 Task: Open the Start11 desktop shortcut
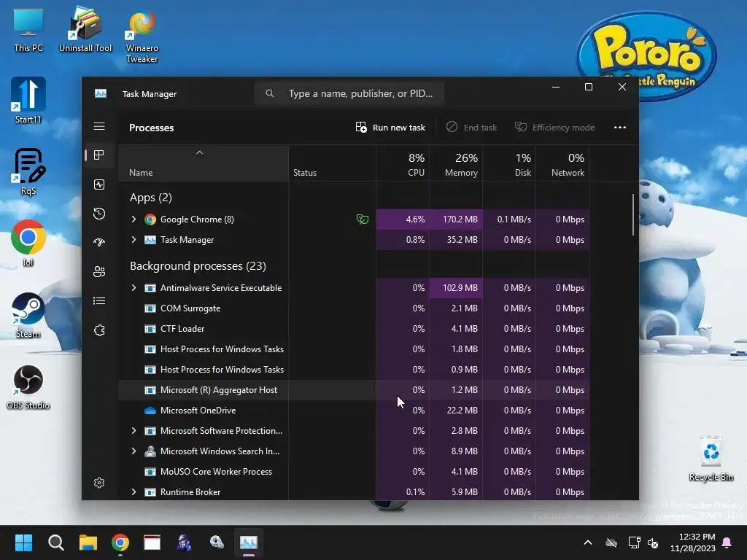(28, 101)
